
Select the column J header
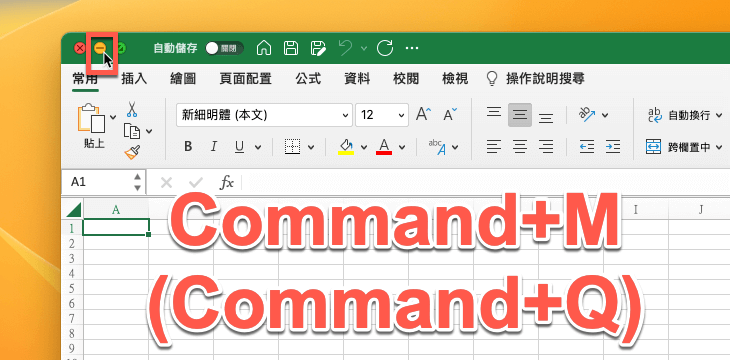click(x=700, y=210)
